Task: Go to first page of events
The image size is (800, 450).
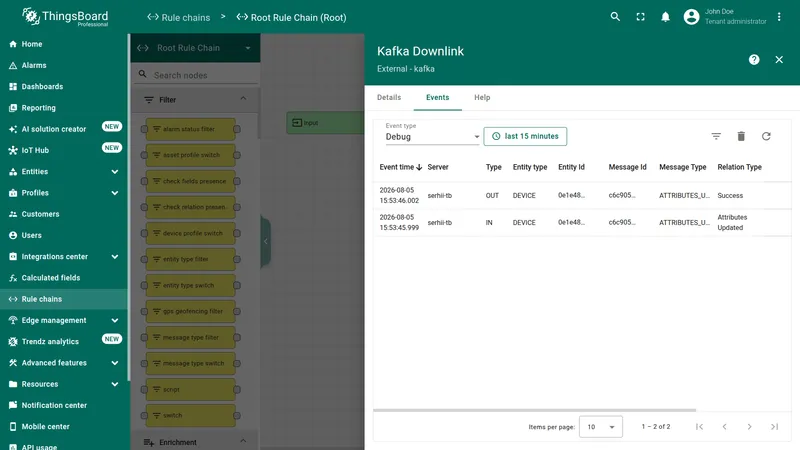Action: pos(699,427)
